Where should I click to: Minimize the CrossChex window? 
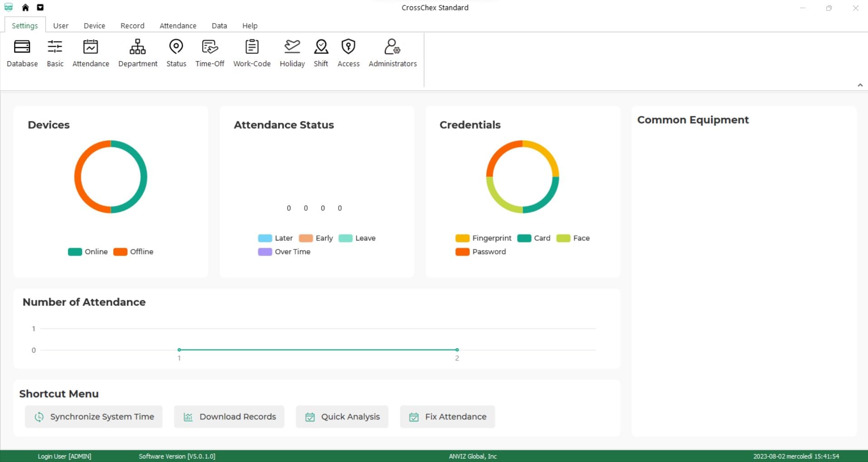pyautogui.click(x=803, y=8)
